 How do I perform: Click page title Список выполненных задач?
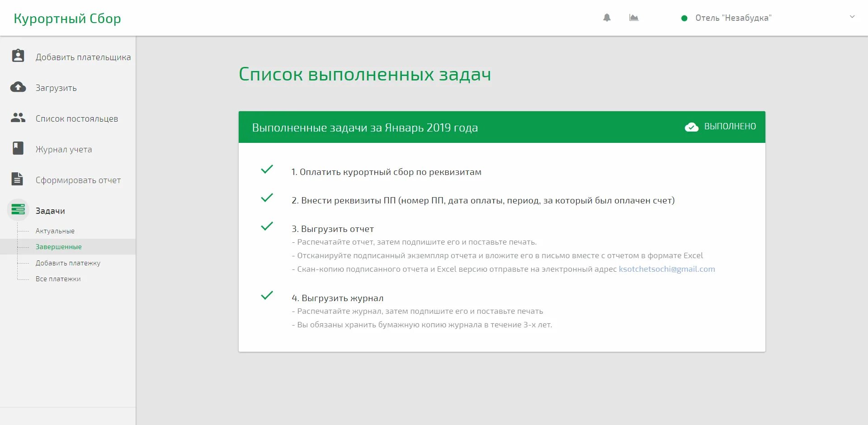[x=365, y=74]
